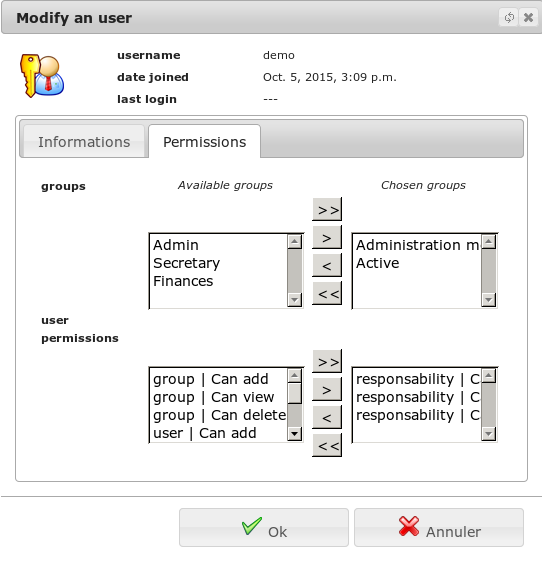Cancel with the Annuler button
This screenshot has height=563, width=542.
439,527
